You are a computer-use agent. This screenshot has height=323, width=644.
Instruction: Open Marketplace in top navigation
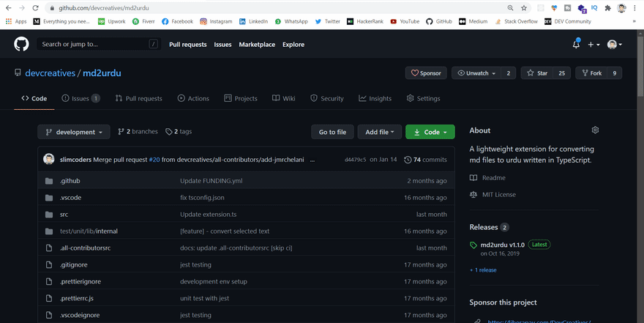257,45
